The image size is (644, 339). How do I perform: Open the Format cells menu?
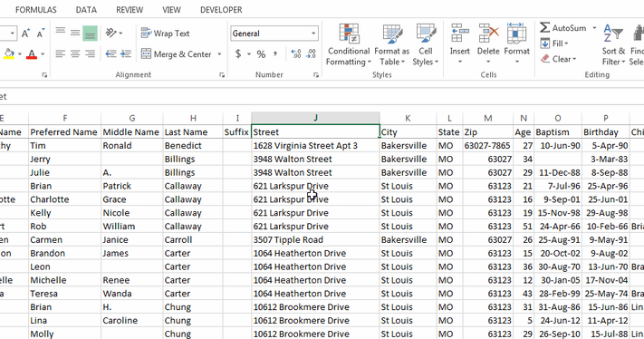pyautogui.click(x=516, y=44)
